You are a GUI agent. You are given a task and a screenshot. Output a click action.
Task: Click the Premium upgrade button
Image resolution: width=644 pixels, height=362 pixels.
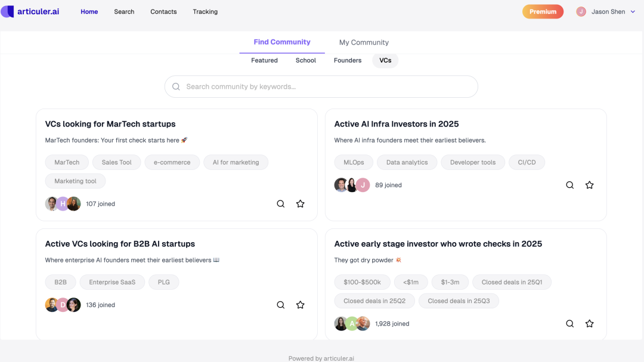click(x=543, y=12)
